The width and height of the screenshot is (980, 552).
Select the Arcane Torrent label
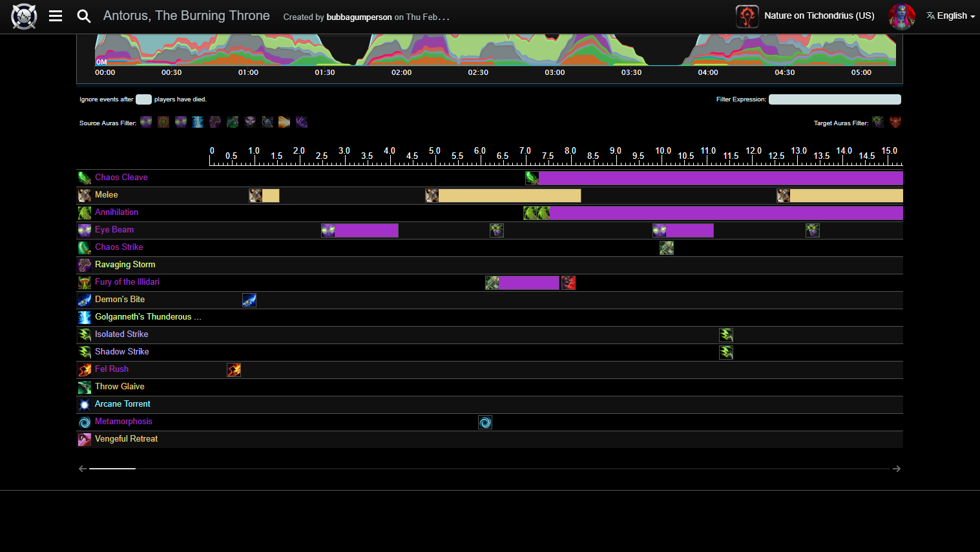(x=122, y=404)
